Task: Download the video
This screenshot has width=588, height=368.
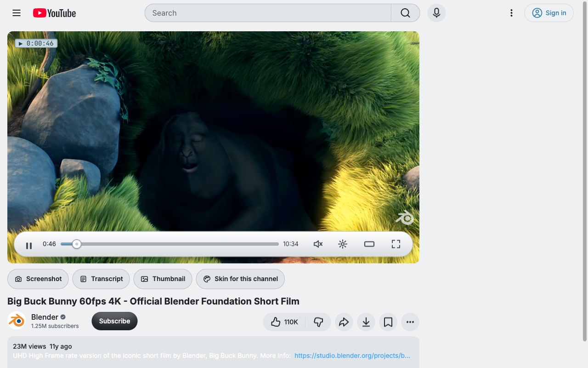Action: pyautogui.click(x=366, y=322)
